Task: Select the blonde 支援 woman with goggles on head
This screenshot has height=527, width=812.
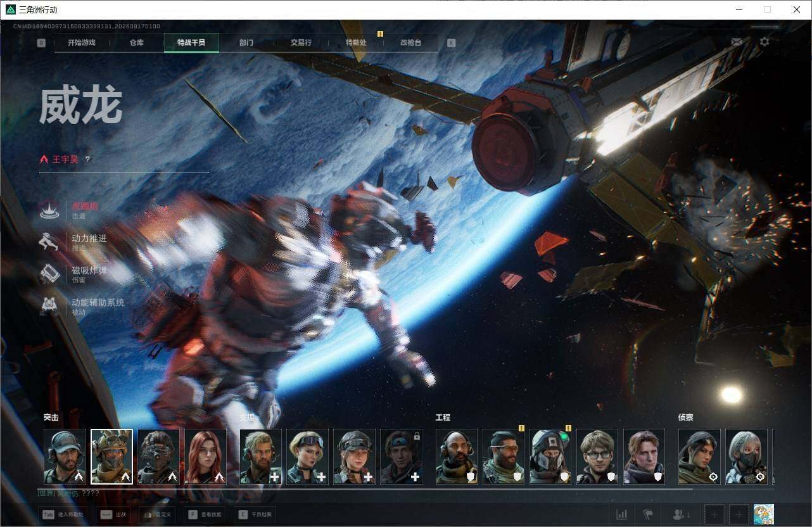Action: pos(307,457)
